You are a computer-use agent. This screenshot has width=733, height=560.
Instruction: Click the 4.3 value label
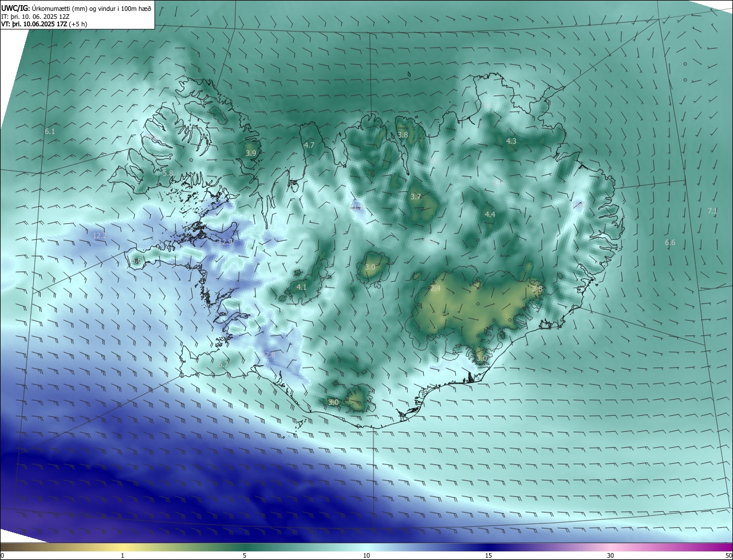click(x=511, y=141)
